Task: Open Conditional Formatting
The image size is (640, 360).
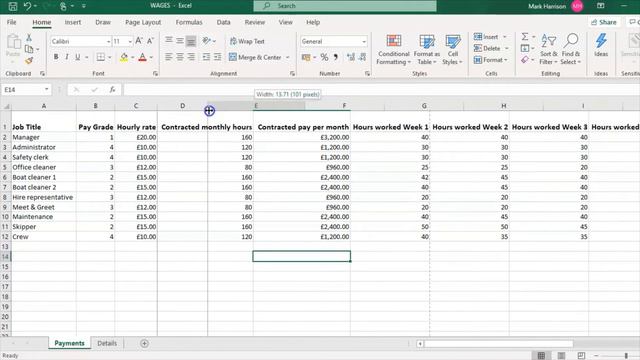Action: 393,49
